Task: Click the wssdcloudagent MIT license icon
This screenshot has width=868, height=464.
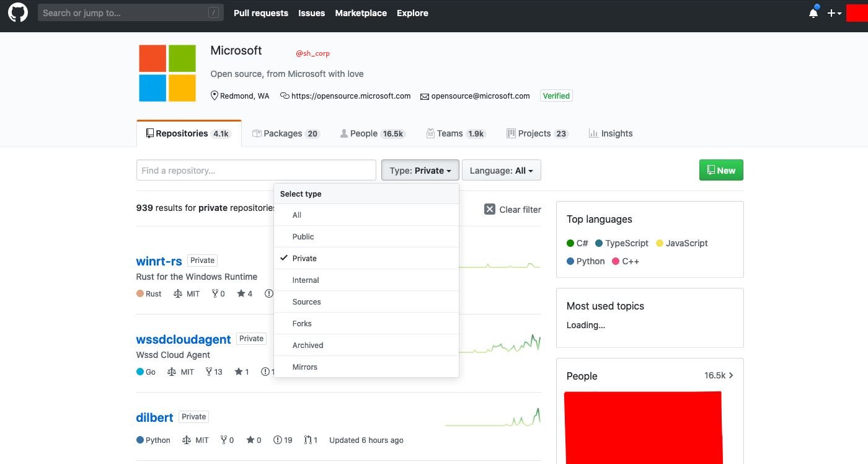Action: tap(172, 372)
